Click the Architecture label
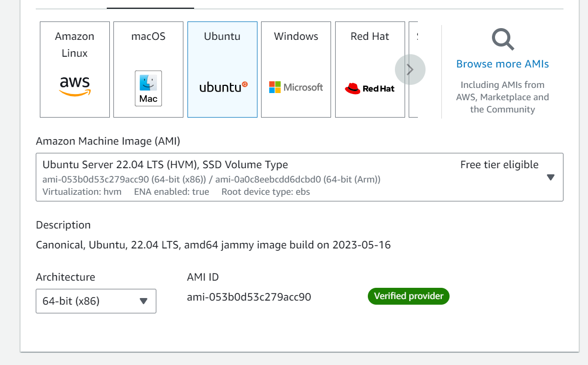The image size is (588, 365). click(x=65, y=277)
